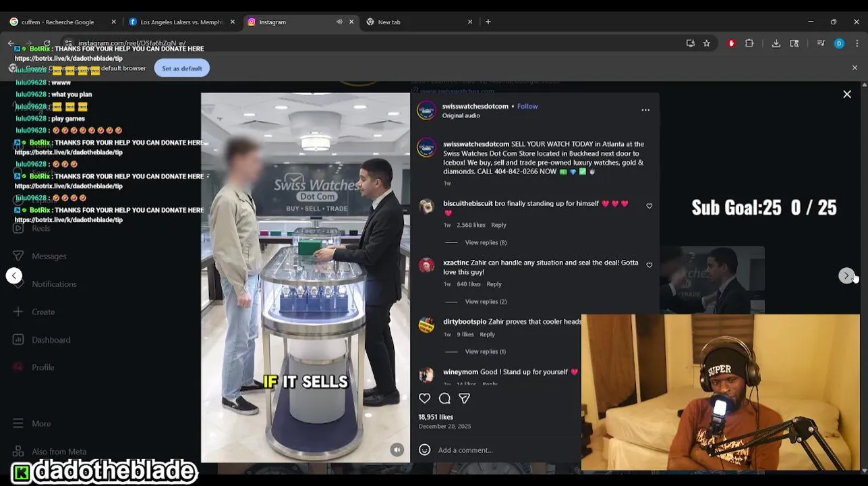Mute the Instagram tab's audio indicator
Screen dimensions: 868x486
[x=339, y=22]
